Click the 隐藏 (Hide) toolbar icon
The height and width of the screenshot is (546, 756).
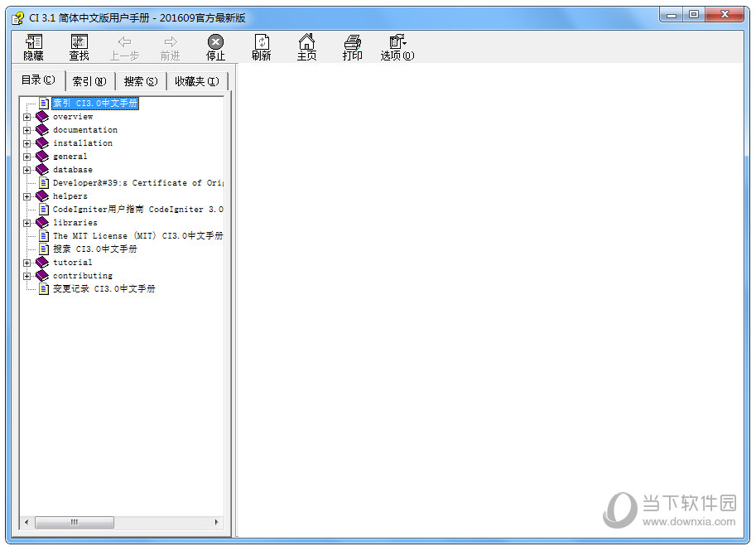pos(34,47)
